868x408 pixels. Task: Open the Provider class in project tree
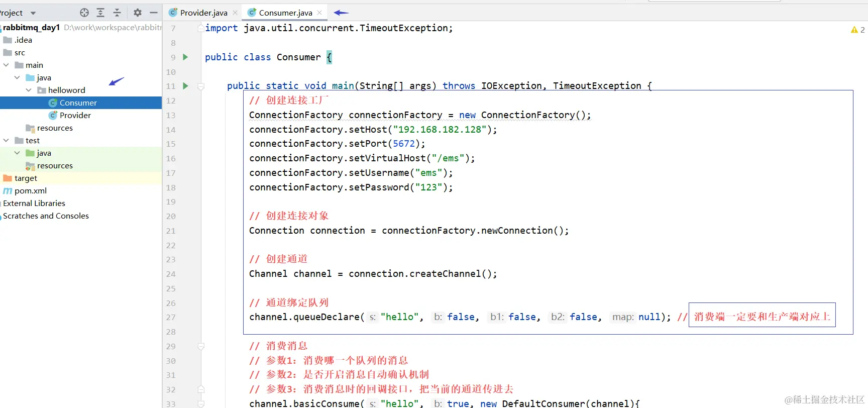tap(75, 115)
